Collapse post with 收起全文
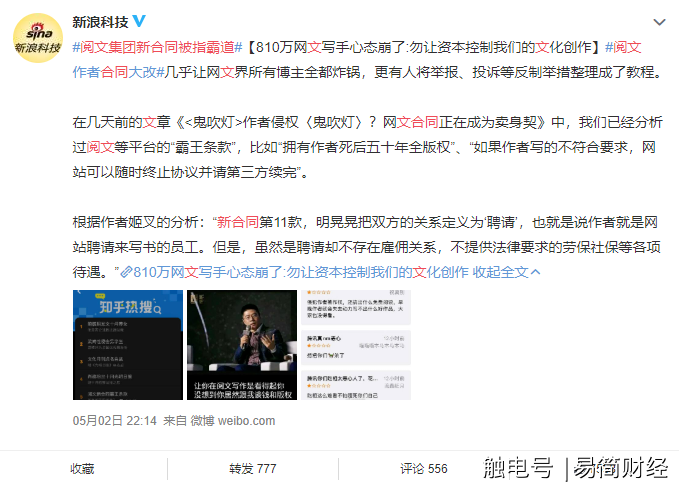The width and height of the screenshot is (679, 489). pos(500,272)
